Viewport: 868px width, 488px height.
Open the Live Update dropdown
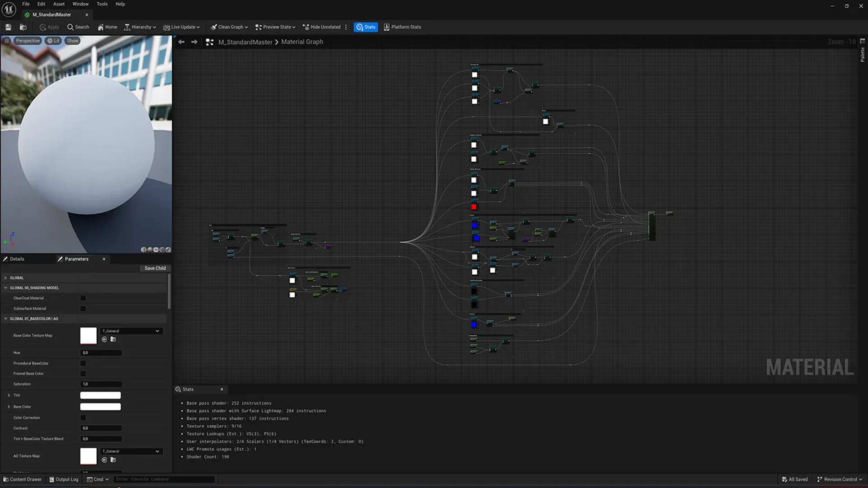(182, 27)
